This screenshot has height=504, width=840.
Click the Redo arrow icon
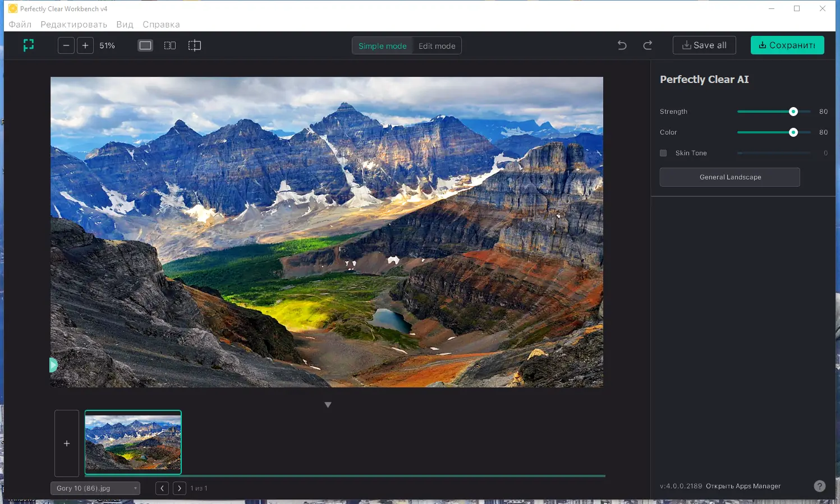648,45
